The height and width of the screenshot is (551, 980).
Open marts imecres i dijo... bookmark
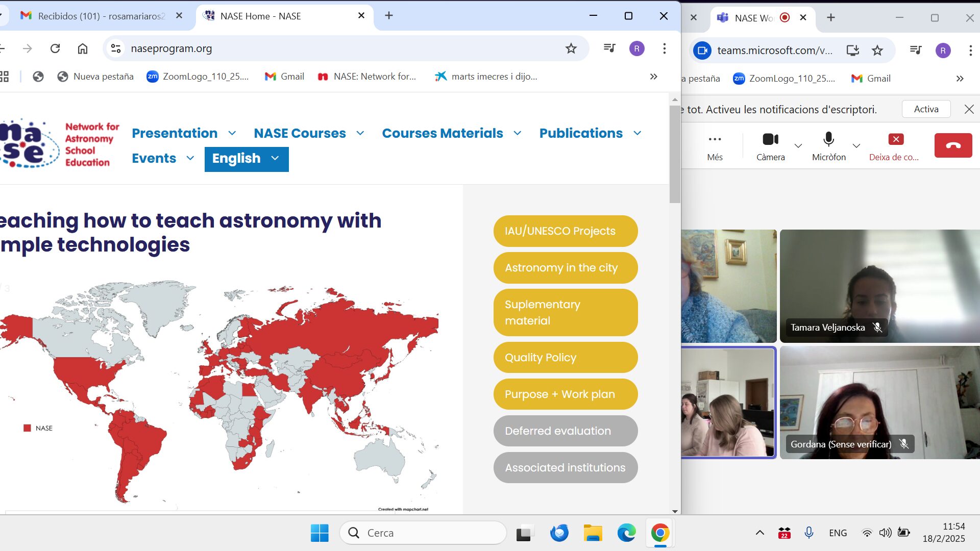click(x=486, y=77)
